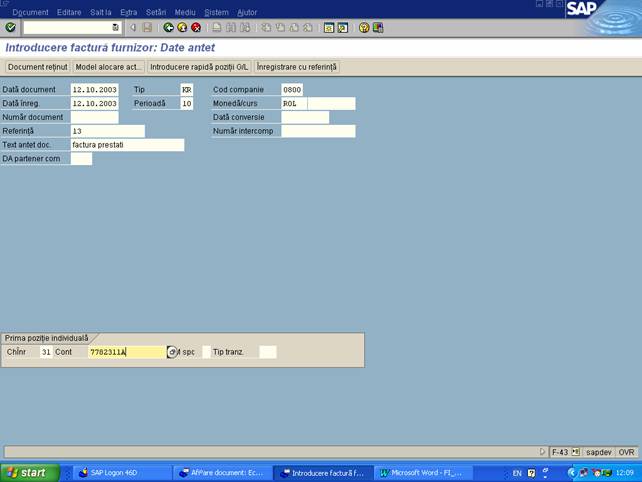Click the Customize local layout icon
Image resolution: width=642 pixels, height=482 pixels.
click(378, 28)
